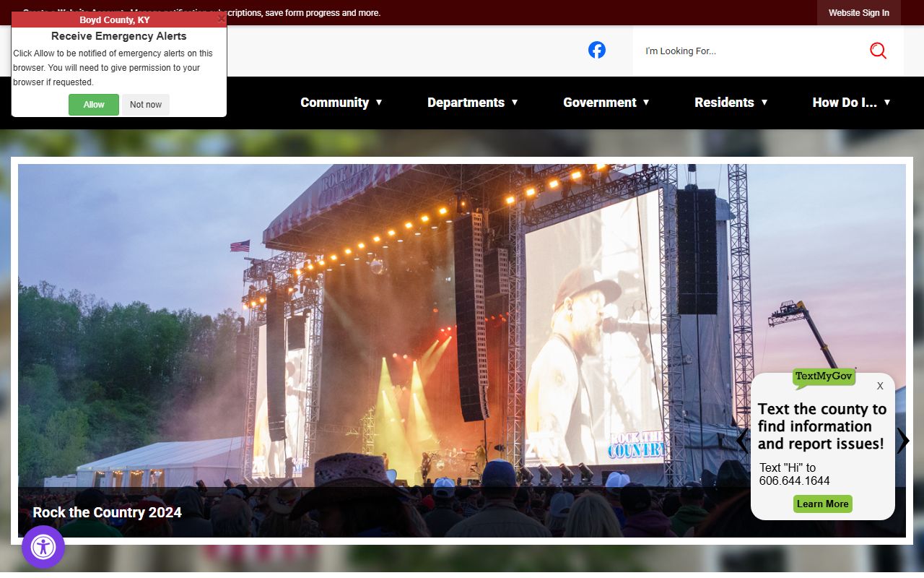924x578 pixels.
Task: Click the TextMyGov logo badge
Action: coord(824,376)
